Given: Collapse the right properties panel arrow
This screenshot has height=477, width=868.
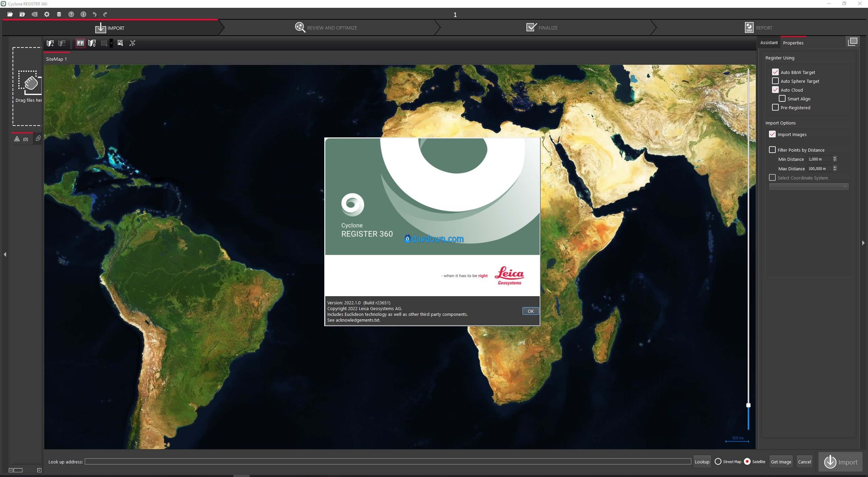Looking at the screenshot, I should point(863,243).
